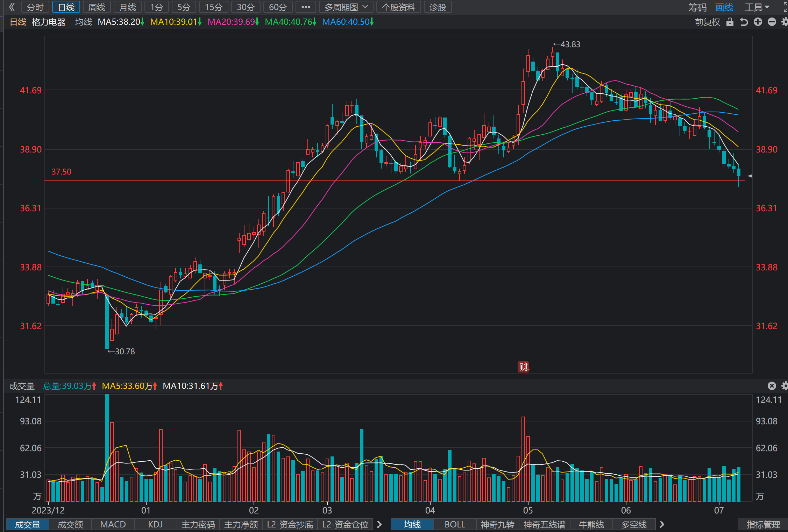The height and width of the screenshot is (532, 788).
Task: Open the 多周期图 dropdown
Action: click(346, 7)
